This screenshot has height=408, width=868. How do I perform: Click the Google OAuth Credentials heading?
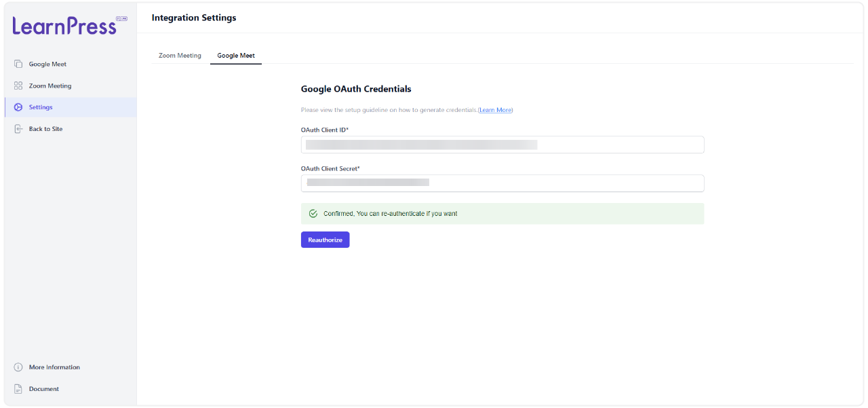[356, 89]
